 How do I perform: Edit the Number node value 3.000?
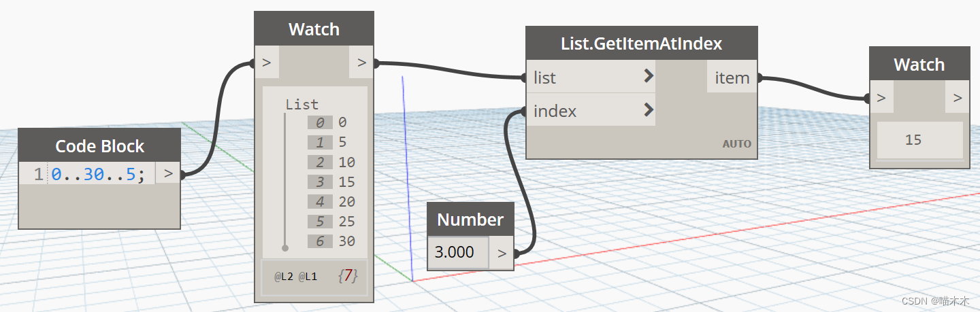[458, 252]
